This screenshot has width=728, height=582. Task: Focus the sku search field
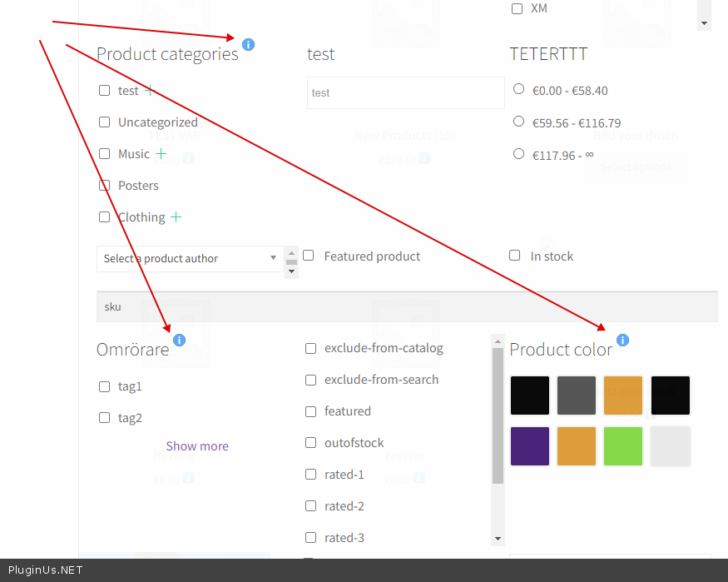(406, 306)
